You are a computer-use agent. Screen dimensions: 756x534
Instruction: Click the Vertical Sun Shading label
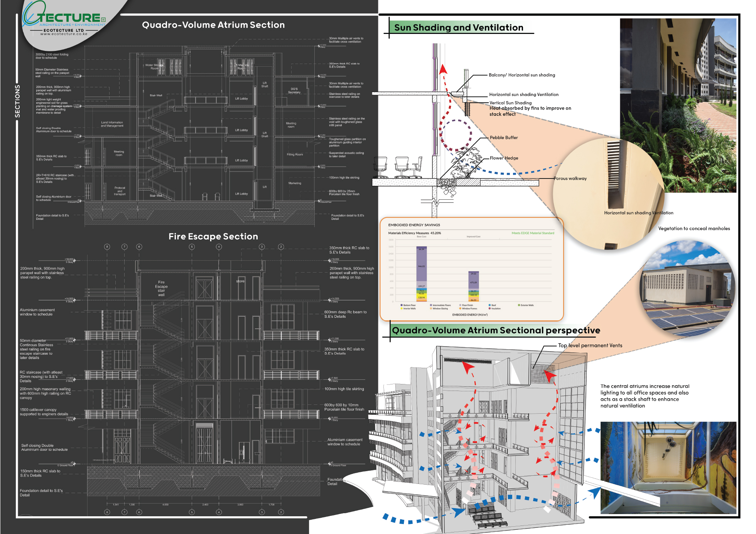pyautogui.click(x=510, y=103)
